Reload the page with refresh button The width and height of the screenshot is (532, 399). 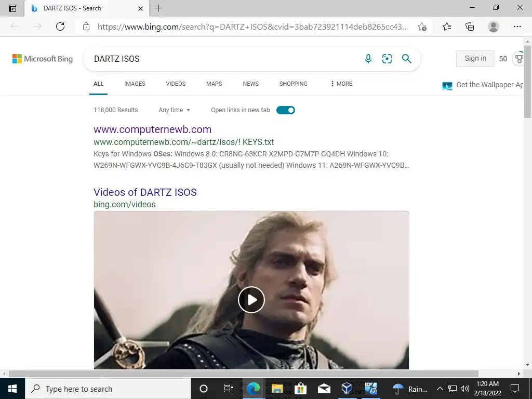pyautogui.click(x=60, y=26)
